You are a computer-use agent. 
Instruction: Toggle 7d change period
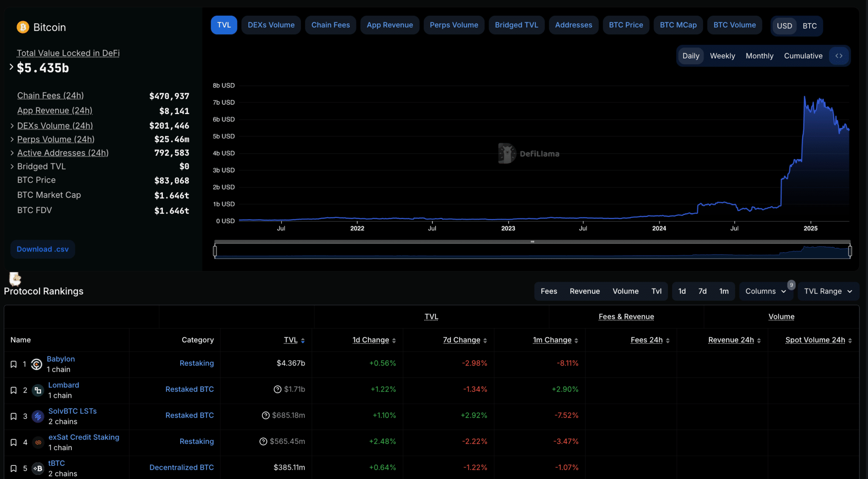pyautogui.click(x=702, y=291)
